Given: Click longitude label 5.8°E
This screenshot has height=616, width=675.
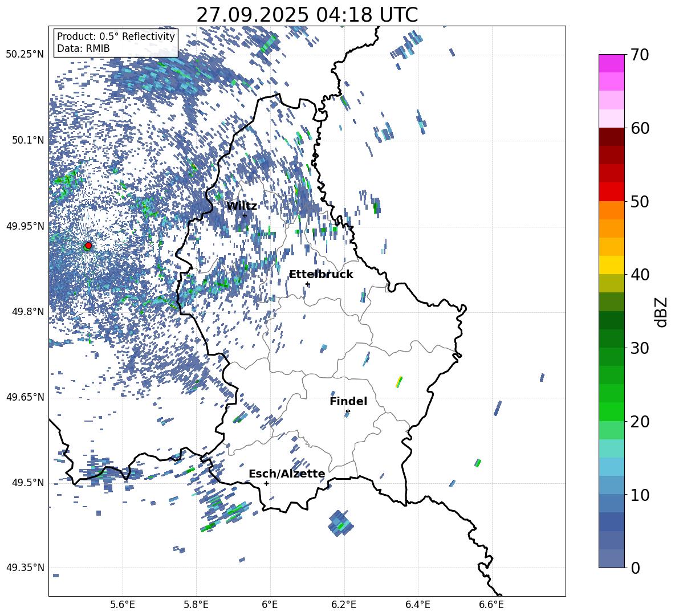Looking at the screenshot, I should (196, 605).
